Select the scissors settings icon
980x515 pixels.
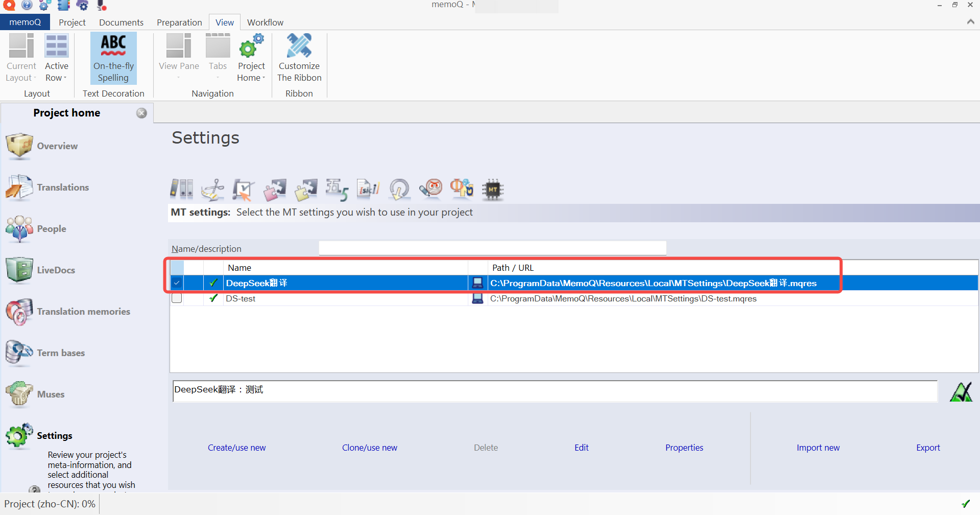coord(212,189)
